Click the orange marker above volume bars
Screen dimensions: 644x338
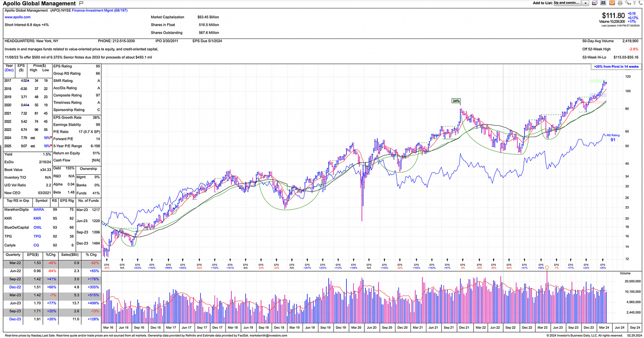547,267
